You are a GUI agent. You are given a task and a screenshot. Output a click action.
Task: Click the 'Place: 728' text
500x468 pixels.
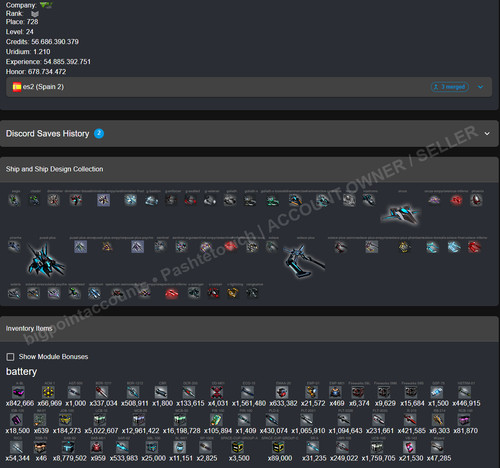click(x=22, y=22)
